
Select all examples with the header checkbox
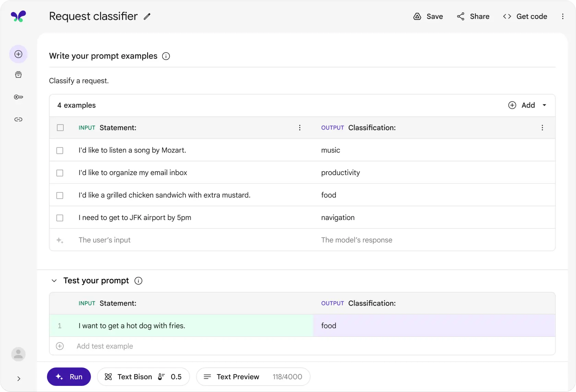pos(60,127)
